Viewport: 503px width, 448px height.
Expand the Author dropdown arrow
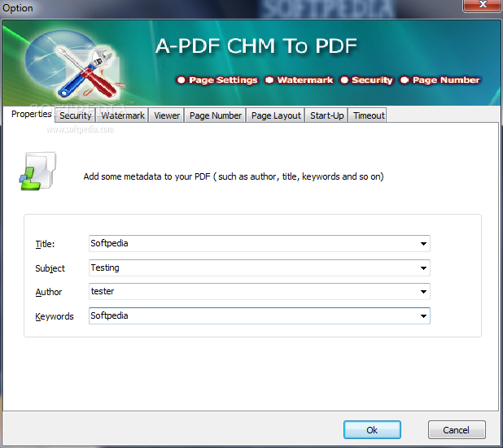point(423,292)
